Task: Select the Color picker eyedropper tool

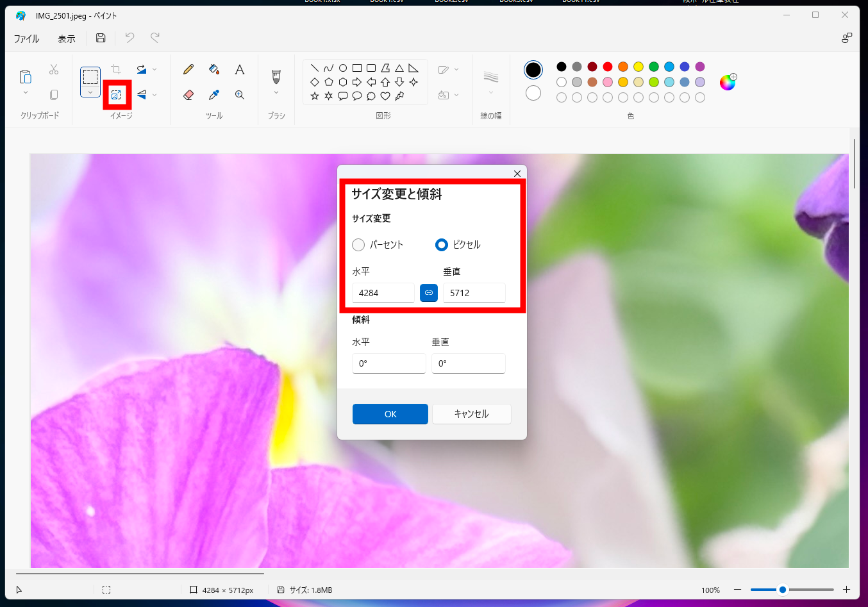Action: (214, 95)
